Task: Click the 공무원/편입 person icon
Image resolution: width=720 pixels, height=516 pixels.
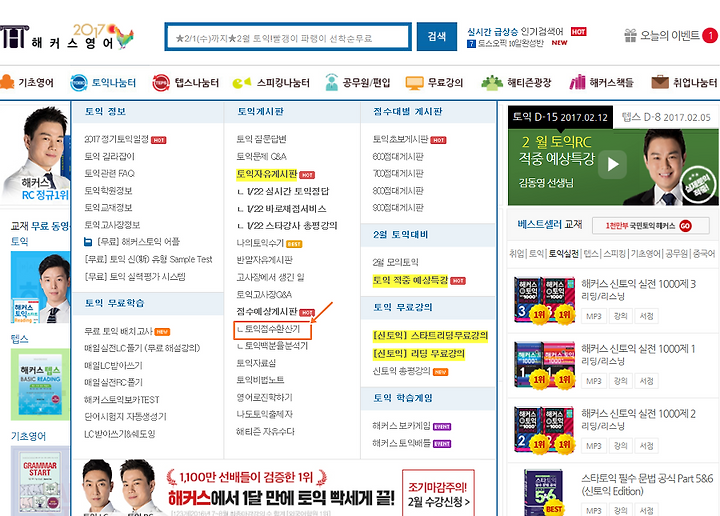Action: (332, 82)
